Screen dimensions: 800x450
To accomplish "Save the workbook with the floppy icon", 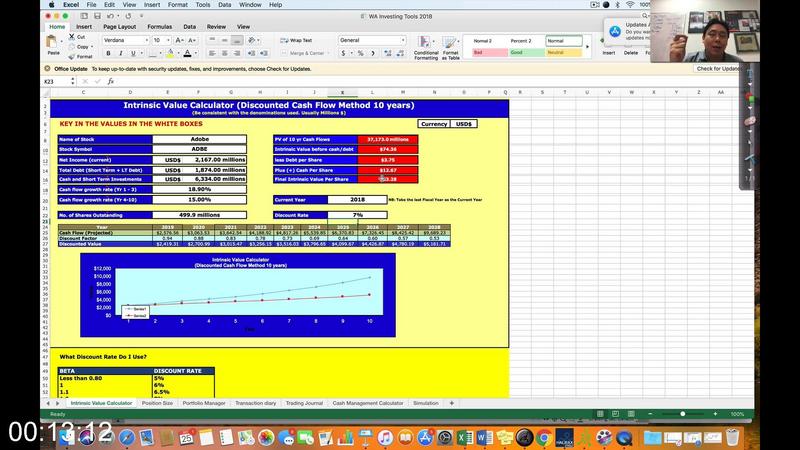I will click(97, 16).
